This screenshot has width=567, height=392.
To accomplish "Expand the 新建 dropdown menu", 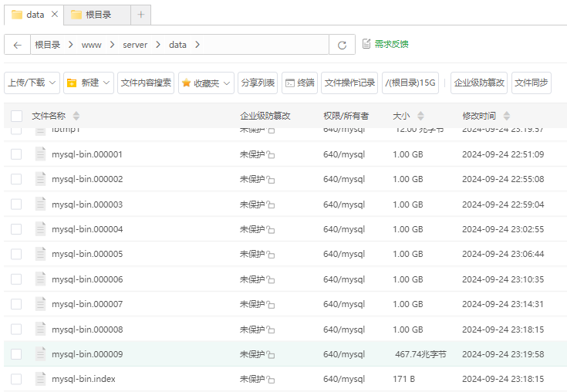I will pyautogui.click(x=89, y=83).
